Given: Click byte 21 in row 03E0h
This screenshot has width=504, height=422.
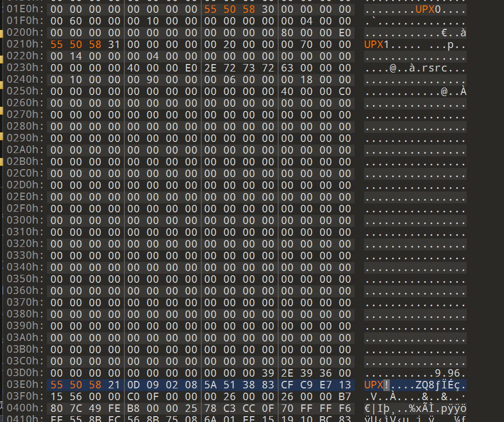Looking at the screenshot, I should (114, 385).
